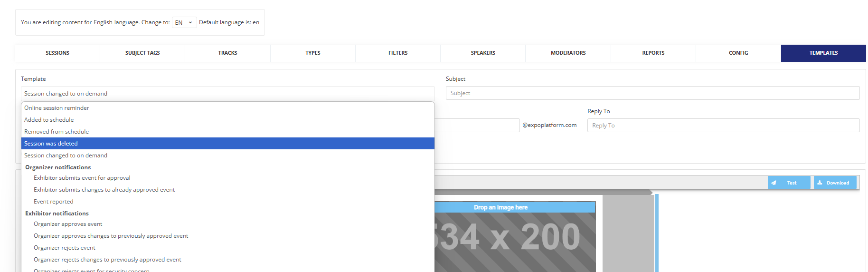Image resolution: width=868 pixels, height=272 pixels.
Task: Select 'Organizer rejects event' option
Action: click(x=65, y=248)
